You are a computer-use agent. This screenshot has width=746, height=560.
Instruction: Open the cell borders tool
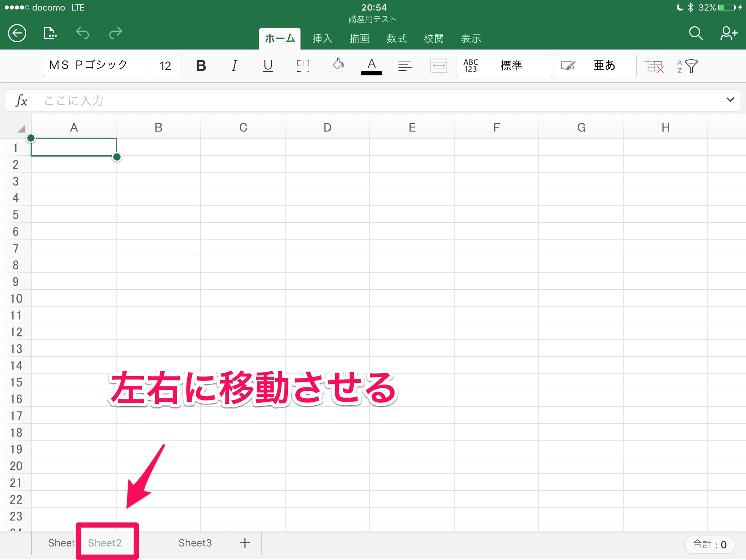303,66
